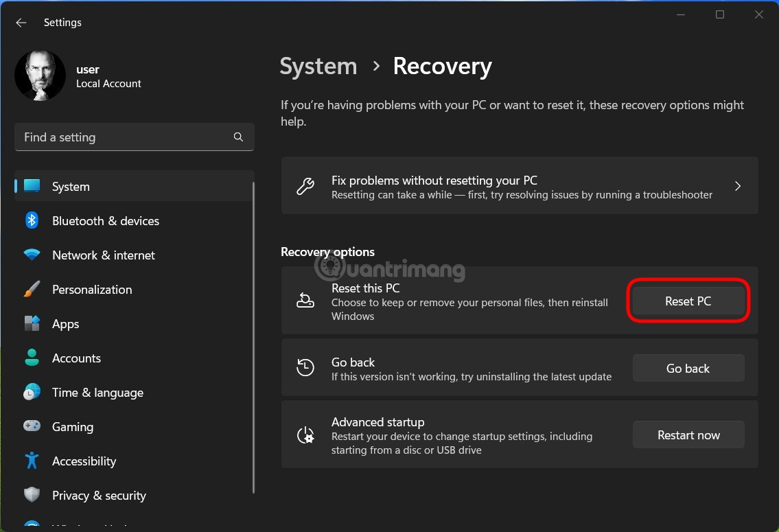Click the Accessibility figure icon
The width and height of the screenshot is (779, 532).
pos(32,461)
